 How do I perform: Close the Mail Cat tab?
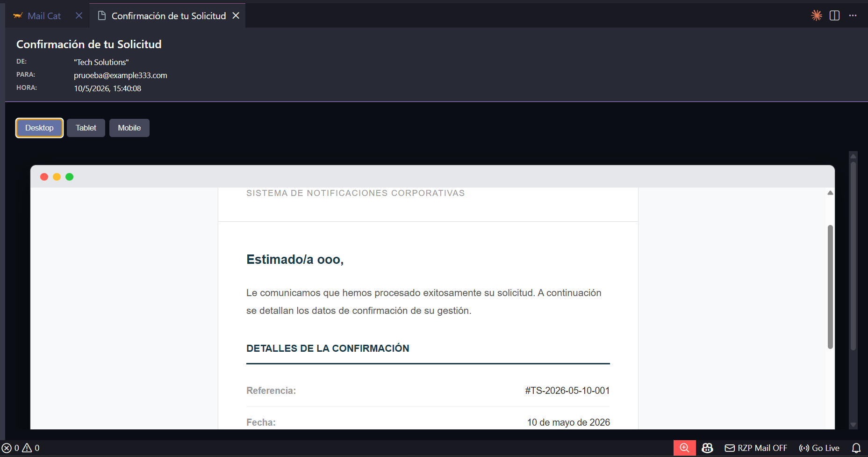click(79, 15)
